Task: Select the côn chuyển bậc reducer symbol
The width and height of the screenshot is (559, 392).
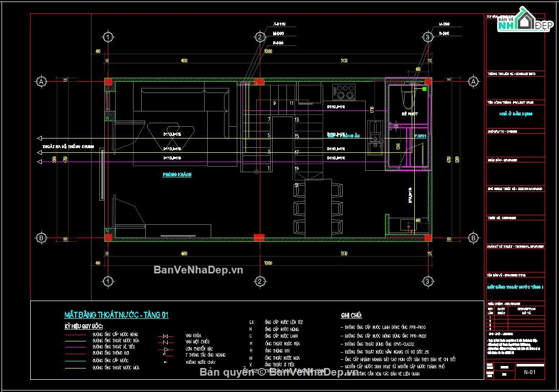Action: click(167, 349)
